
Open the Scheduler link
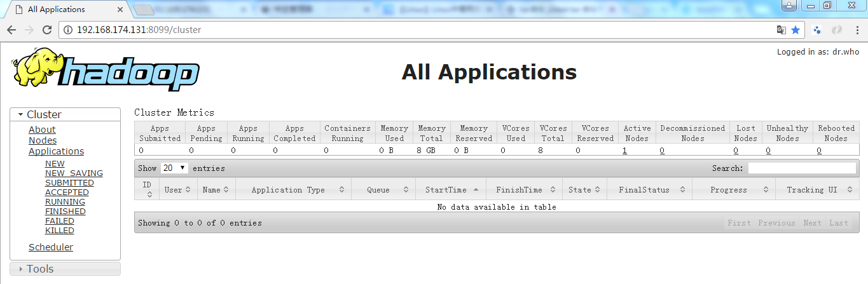pos(51,247)
